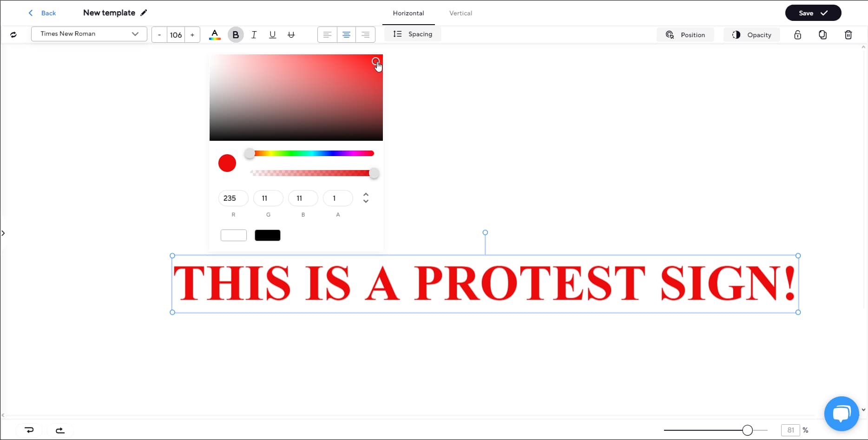868x440 pixels.
Task: Duplicate the selected text element
Action: pyautogui.click(x=822, y=35)
